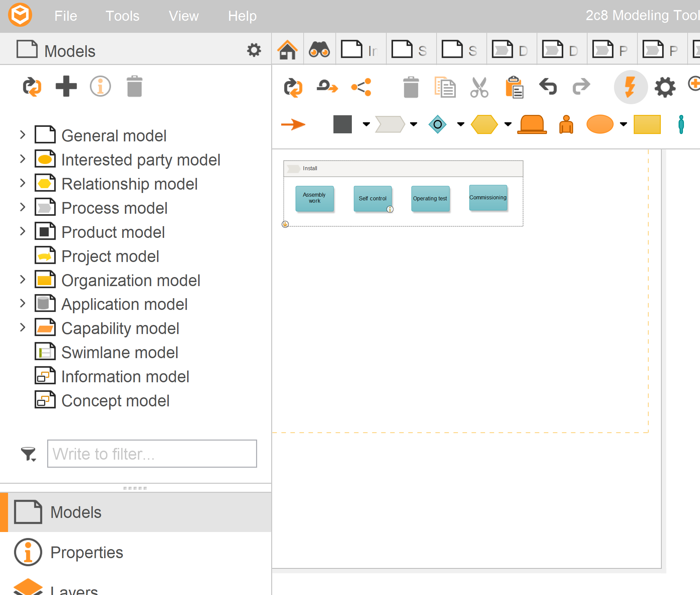Open Models panel settings gear
The image size is (700, 595).
click(253, 50)
